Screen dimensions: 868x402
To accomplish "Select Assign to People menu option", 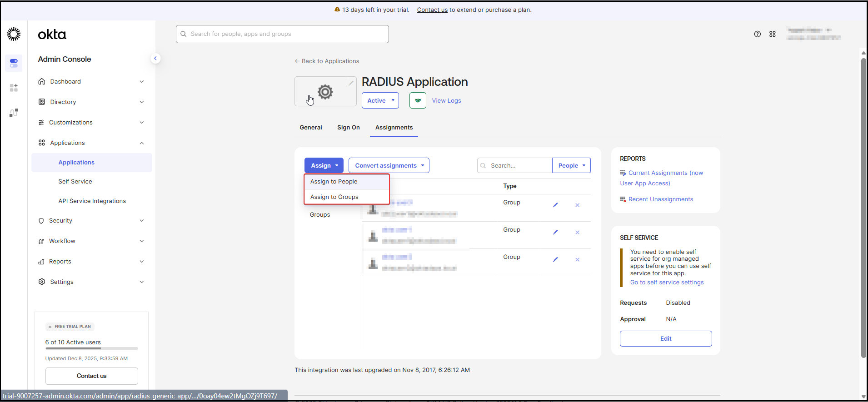I will coord(334,182).
